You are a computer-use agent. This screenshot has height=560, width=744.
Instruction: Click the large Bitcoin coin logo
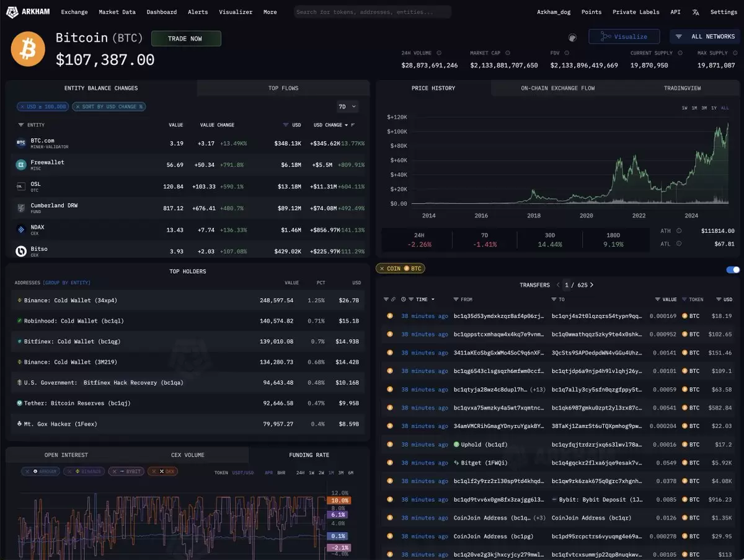[28, 49]
